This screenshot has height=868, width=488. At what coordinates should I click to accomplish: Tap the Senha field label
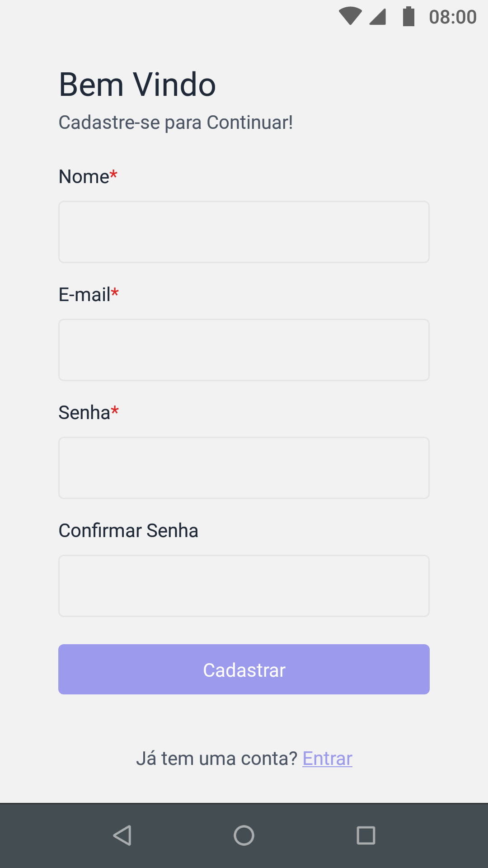(85, 413)
